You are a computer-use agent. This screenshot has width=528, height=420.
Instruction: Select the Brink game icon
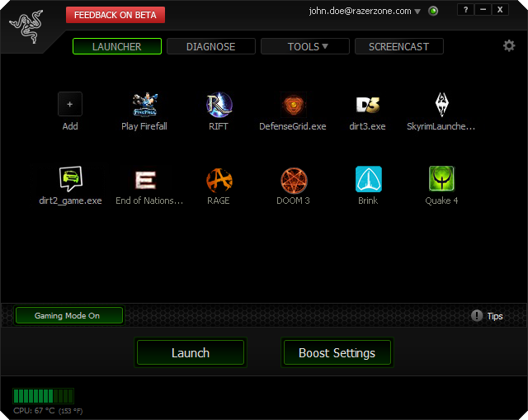(369, 179)
